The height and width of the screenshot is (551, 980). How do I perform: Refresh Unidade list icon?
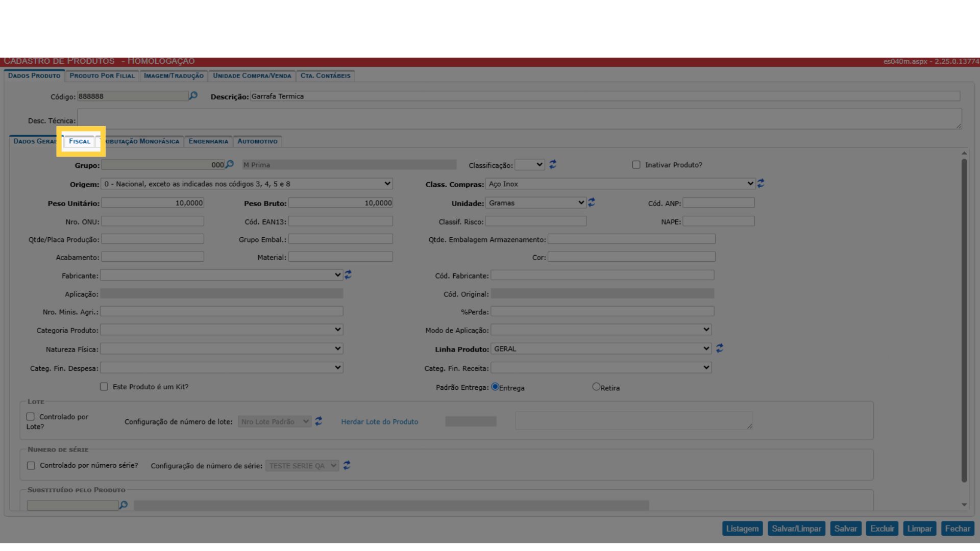592,202
